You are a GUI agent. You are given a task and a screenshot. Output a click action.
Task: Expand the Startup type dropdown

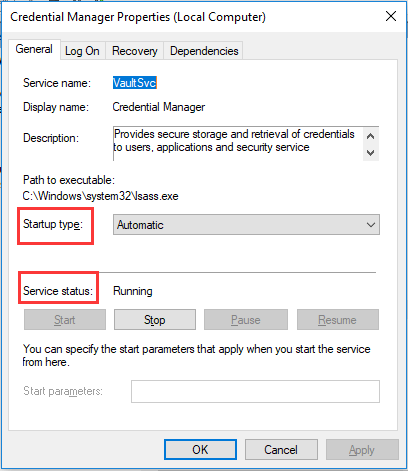[x=246, y=225]
